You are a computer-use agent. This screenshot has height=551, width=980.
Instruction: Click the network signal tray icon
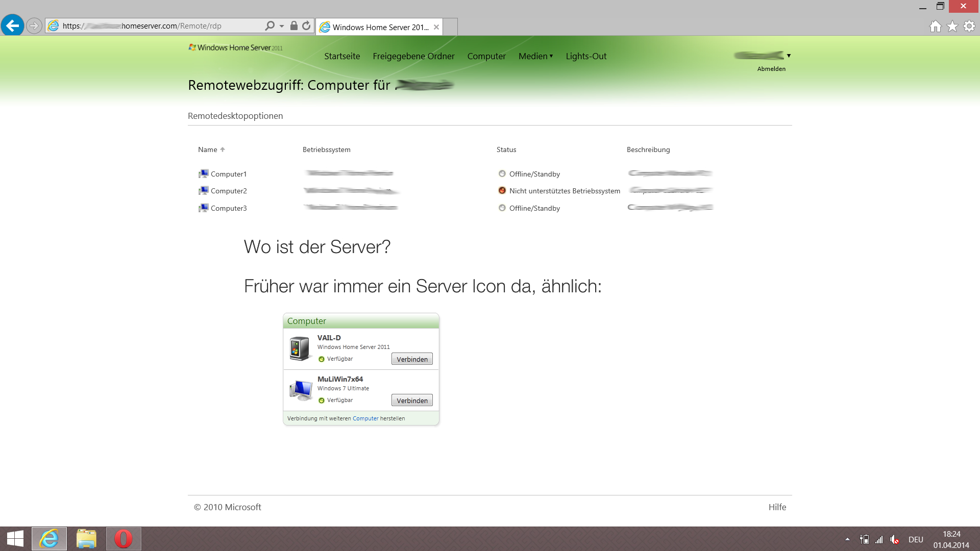[x=879, y=539]
